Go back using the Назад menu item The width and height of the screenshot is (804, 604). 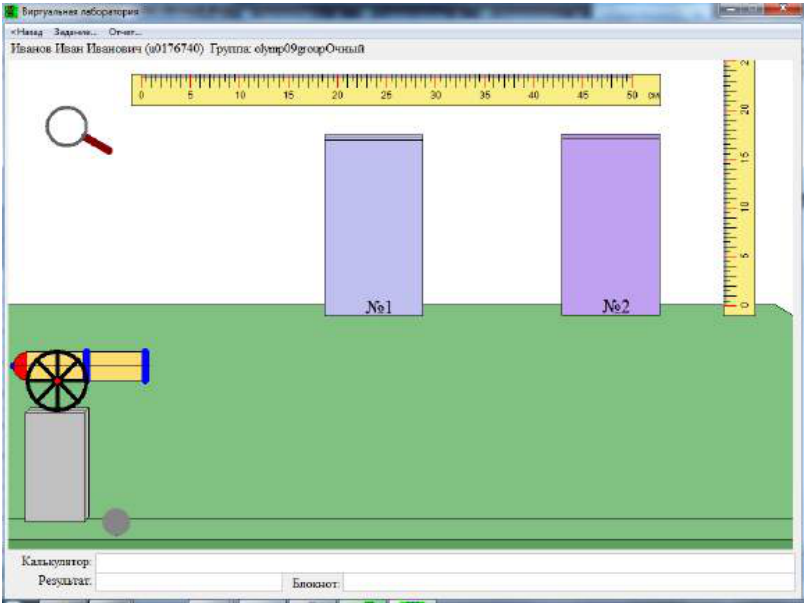pyautogui.click(x=27, y=32)
